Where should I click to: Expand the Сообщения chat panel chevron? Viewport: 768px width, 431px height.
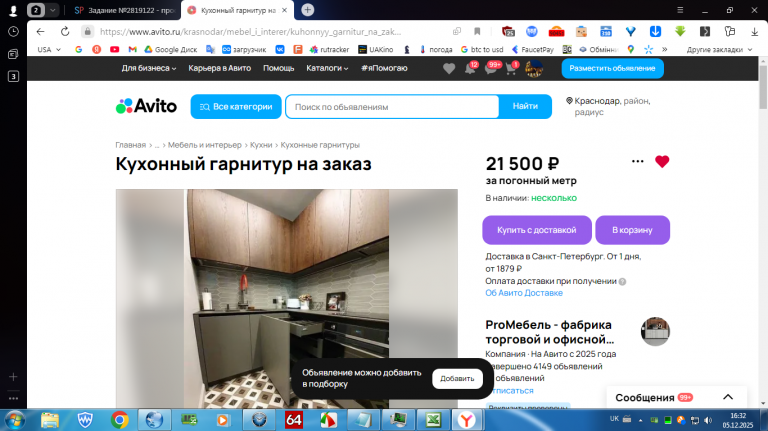[x=728, y=397]
